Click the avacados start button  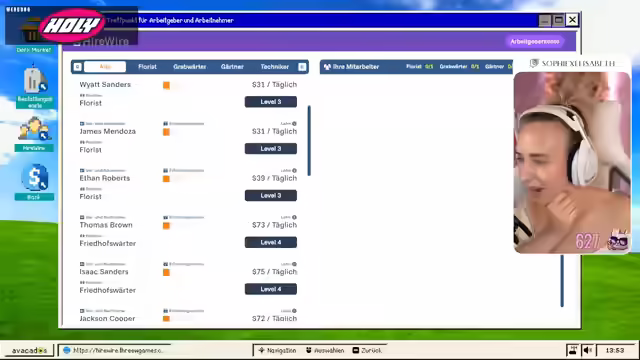pyautogui.click(x=29, y=350)
